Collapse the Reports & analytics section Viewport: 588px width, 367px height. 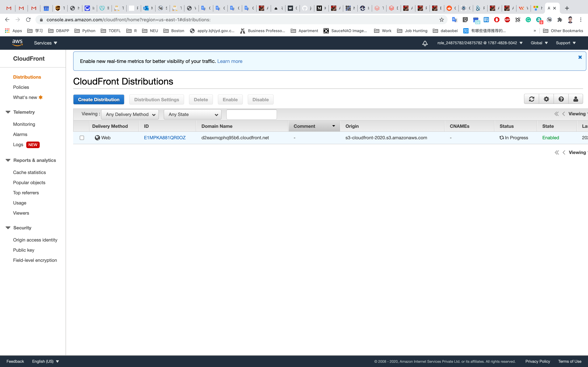point(8,160)
